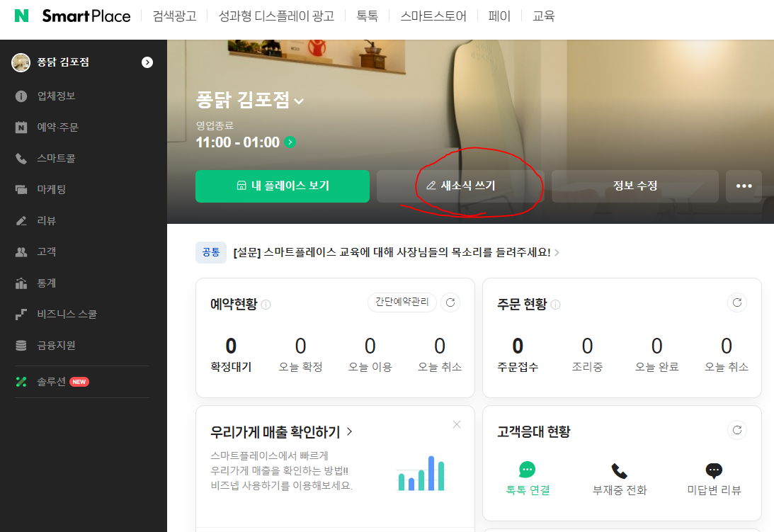This screenshot has height=532, width=774.
Task: Open business hours via green arrow icon
Action: pos(290,142)
